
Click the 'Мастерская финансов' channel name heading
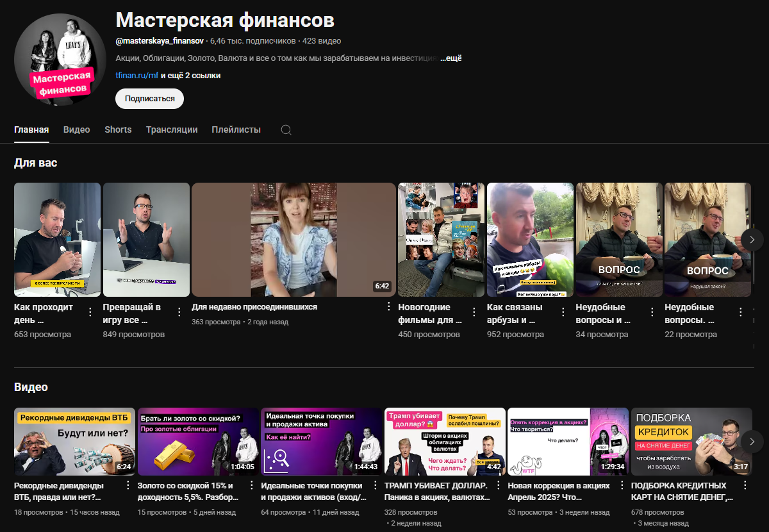pos(225,20)
